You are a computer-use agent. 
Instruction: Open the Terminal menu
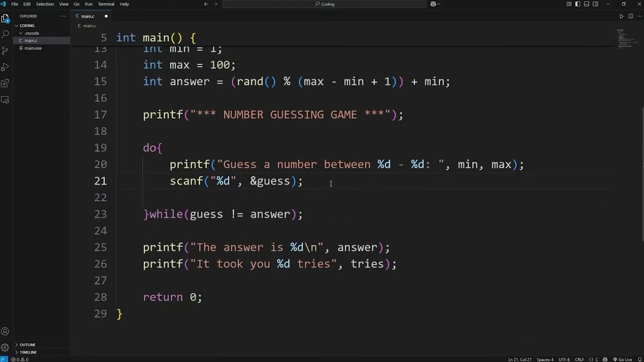(x=106, y=4)
